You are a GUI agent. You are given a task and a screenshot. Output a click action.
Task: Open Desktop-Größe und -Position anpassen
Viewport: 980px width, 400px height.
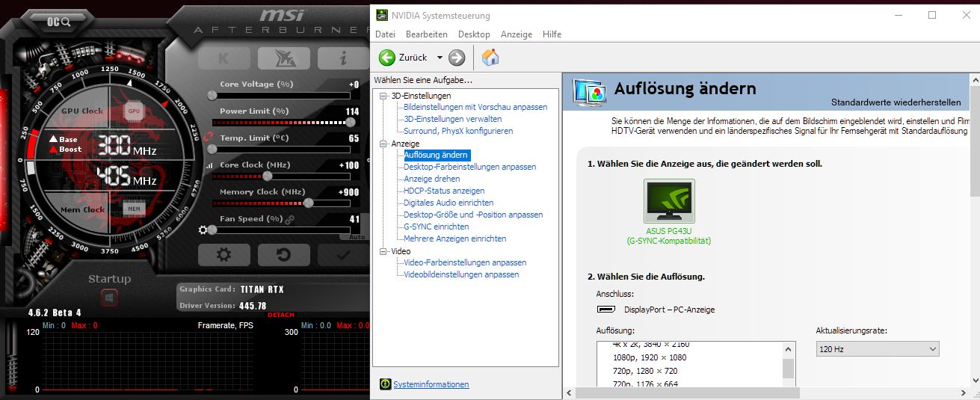pyautogui.click(x=473, y=215)
